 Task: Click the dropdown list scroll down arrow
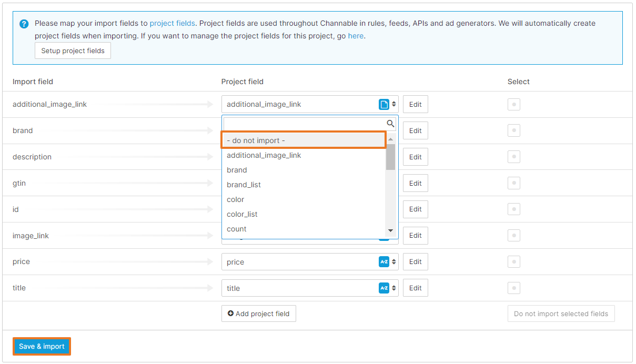pos(390,230)
